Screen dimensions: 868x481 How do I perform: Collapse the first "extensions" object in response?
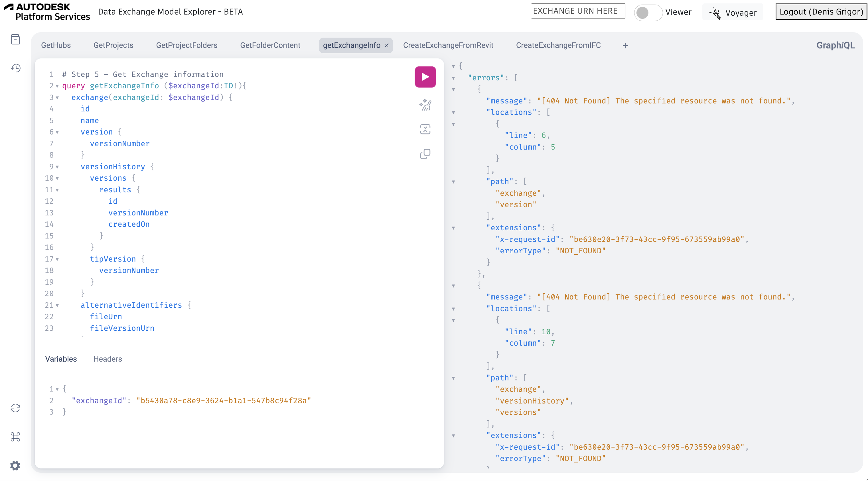click(x=454, y=228)
